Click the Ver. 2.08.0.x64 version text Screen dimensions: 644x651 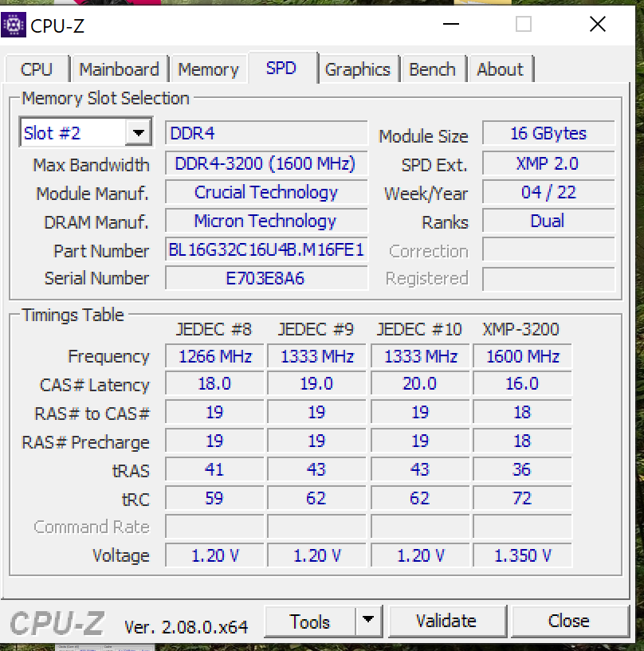coord(186,627)
